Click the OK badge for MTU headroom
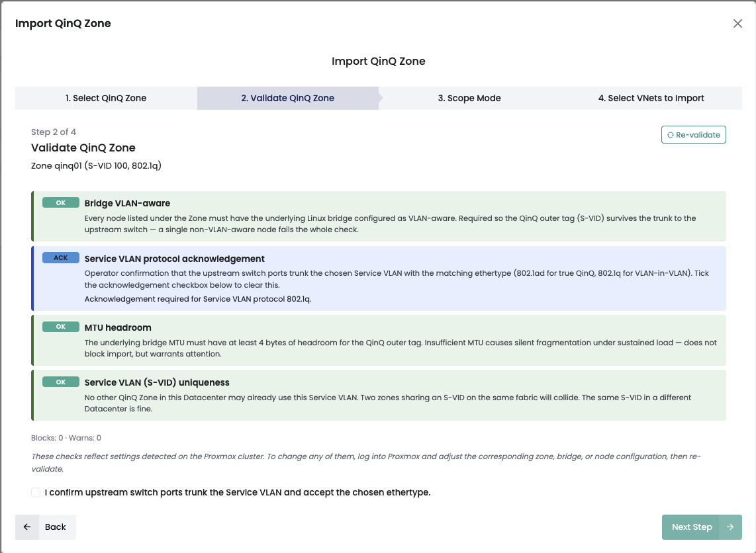The width and height of the screenshot is (756, 553). pos(61,327)
